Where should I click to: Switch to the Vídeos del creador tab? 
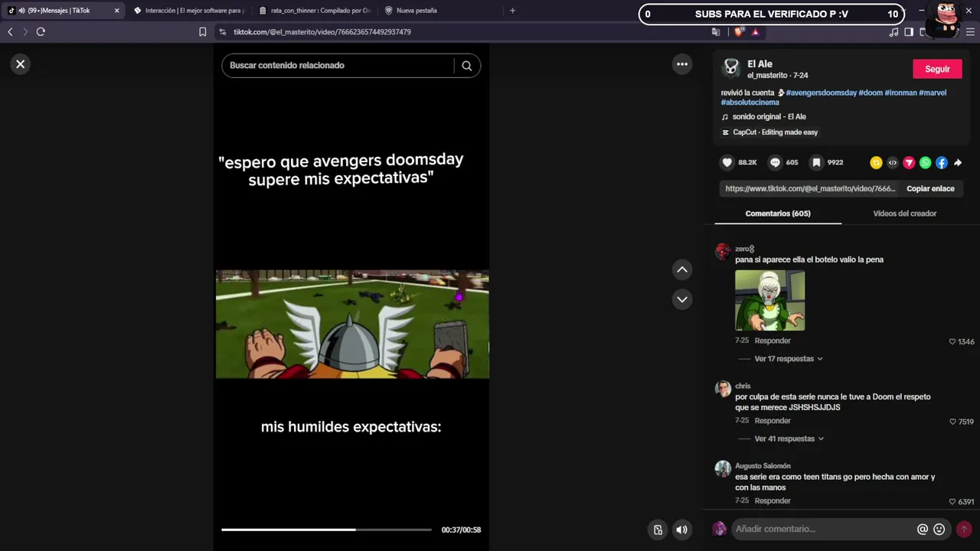point(905,214)
